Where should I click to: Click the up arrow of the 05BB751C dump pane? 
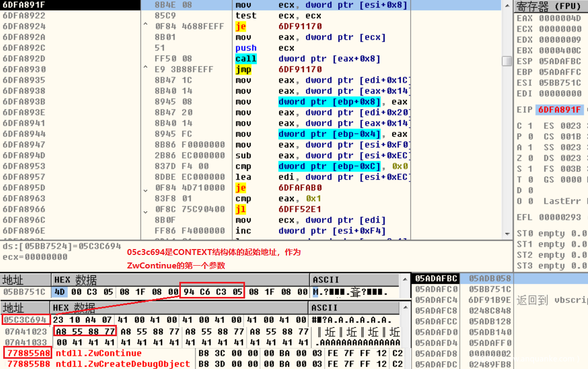[x=405, y=280]
